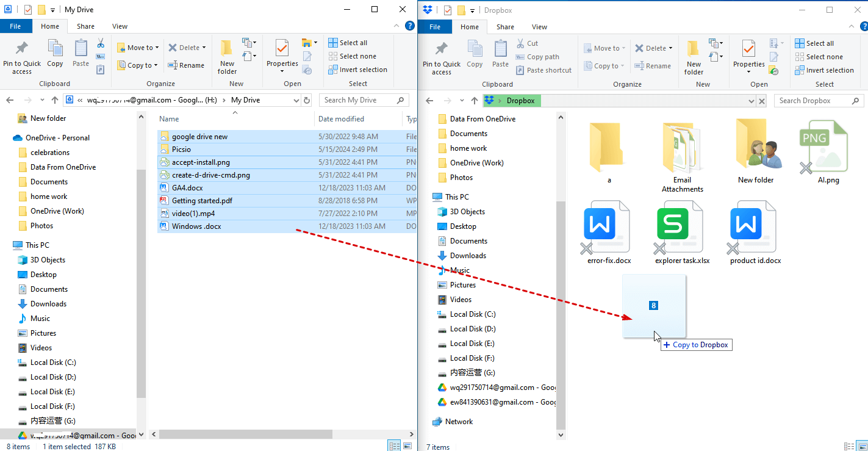
Task: Click the scissors Cut icon in My Drive ribbon
Action: pyautogui.click(x=101, y=43)
